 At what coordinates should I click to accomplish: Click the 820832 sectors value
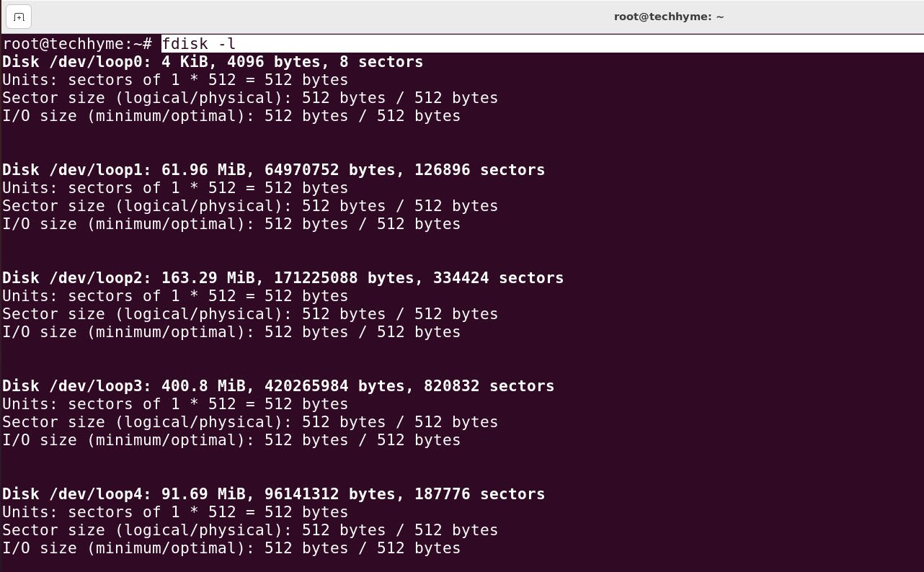click(x=489, y=386)
